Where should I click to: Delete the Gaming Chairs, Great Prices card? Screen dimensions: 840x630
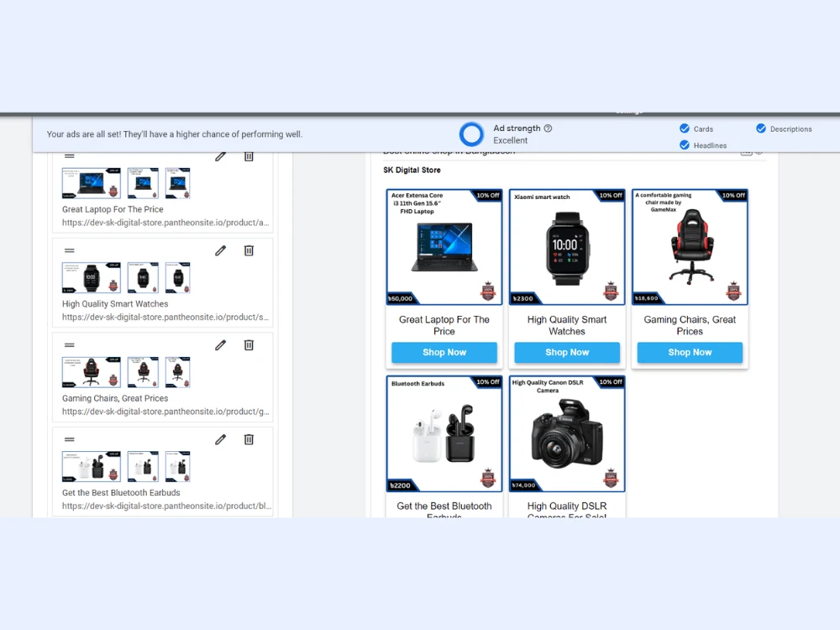[x=249, y=345]
